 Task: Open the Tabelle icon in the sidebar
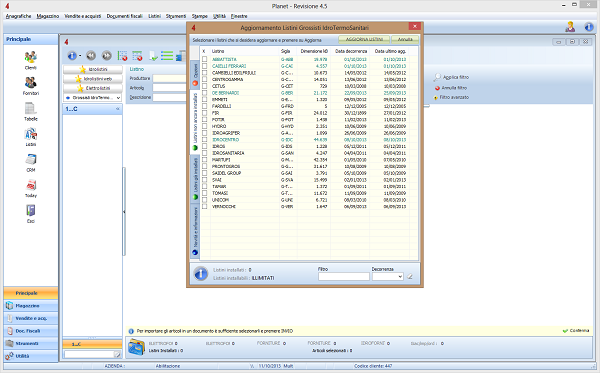click(x=31, y=109)
